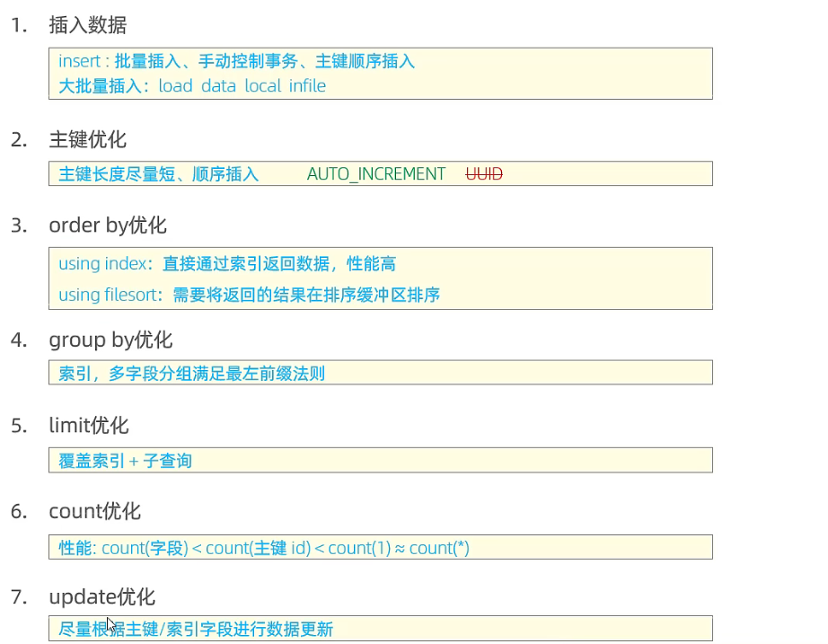Click the "插入数据" heading

(87, 26)
